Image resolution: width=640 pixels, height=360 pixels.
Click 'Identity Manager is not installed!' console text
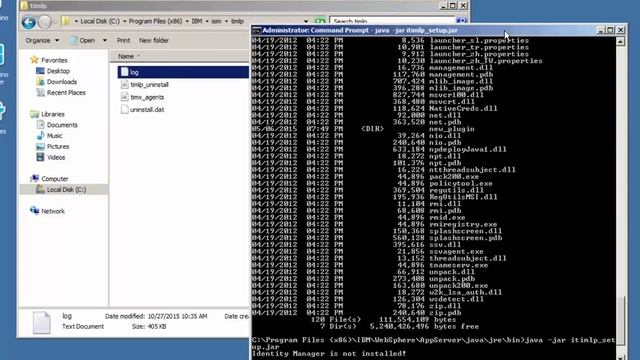click(329, 353)
